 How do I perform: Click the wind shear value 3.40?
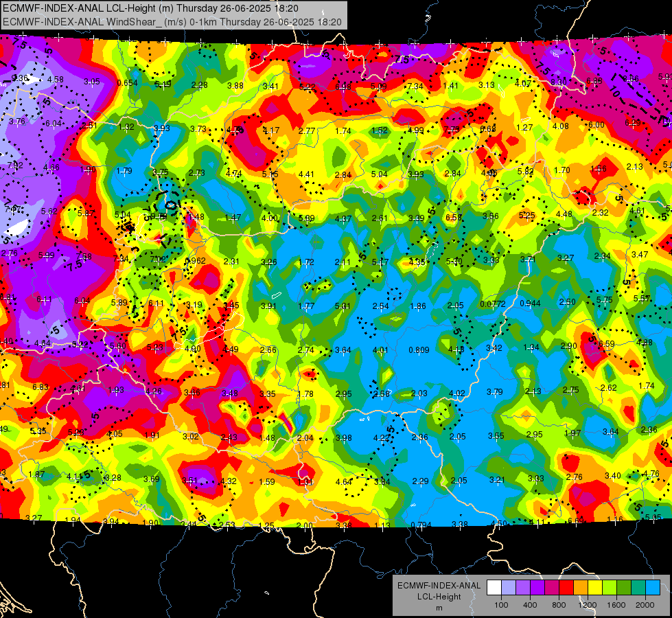coord(613,476)
